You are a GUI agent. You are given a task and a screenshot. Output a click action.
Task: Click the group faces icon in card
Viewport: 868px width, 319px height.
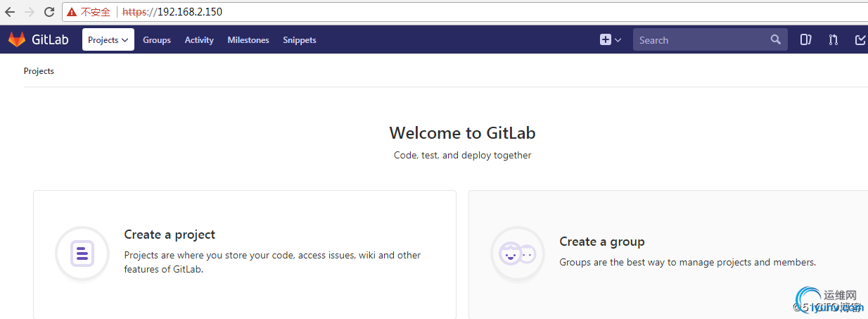(518, 254)
